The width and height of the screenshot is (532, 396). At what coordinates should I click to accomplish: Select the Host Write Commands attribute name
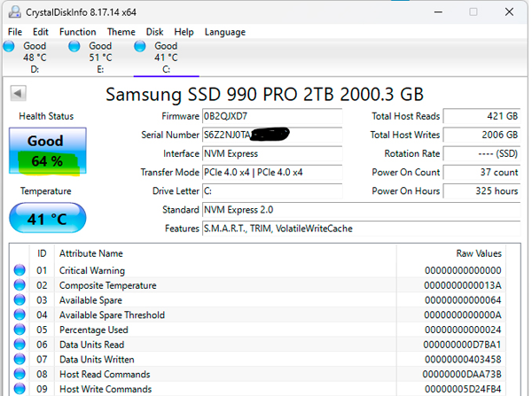click(x=106, y=389)
